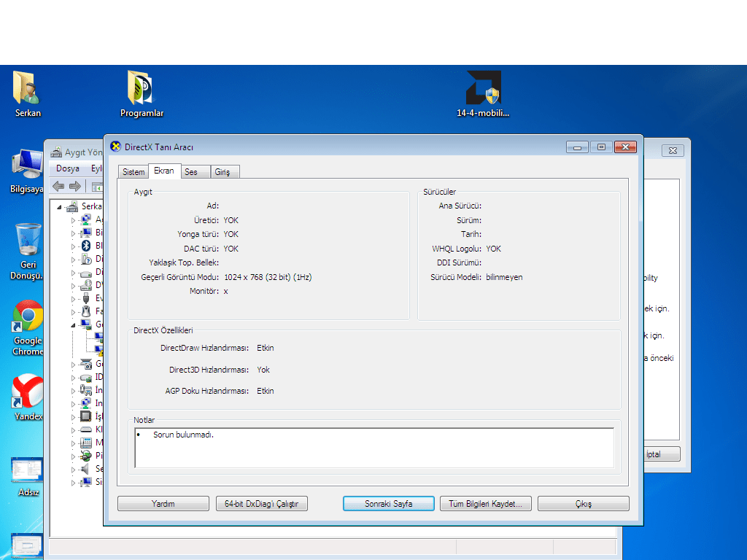The width and height of the screenshot is (747, 560).
Task: Select the imaging devices camera icon
Action: point(86,365)
